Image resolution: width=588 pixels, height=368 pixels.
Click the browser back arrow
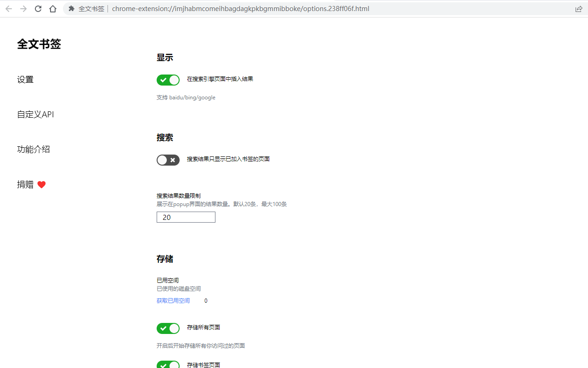coord(9,9)
